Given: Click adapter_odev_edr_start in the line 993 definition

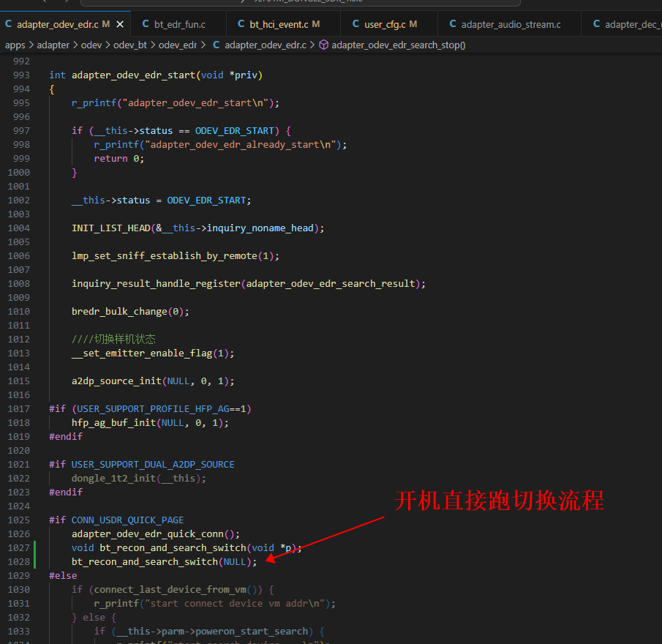Looking at the screenshot, I should coord(133,75).
